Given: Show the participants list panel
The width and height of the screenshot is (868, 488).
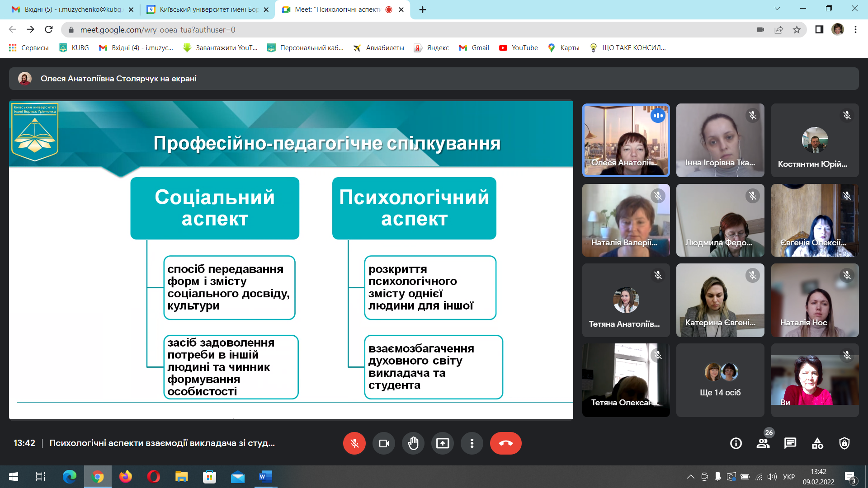Looking at the screenshot, I should [x=763, y=443].
